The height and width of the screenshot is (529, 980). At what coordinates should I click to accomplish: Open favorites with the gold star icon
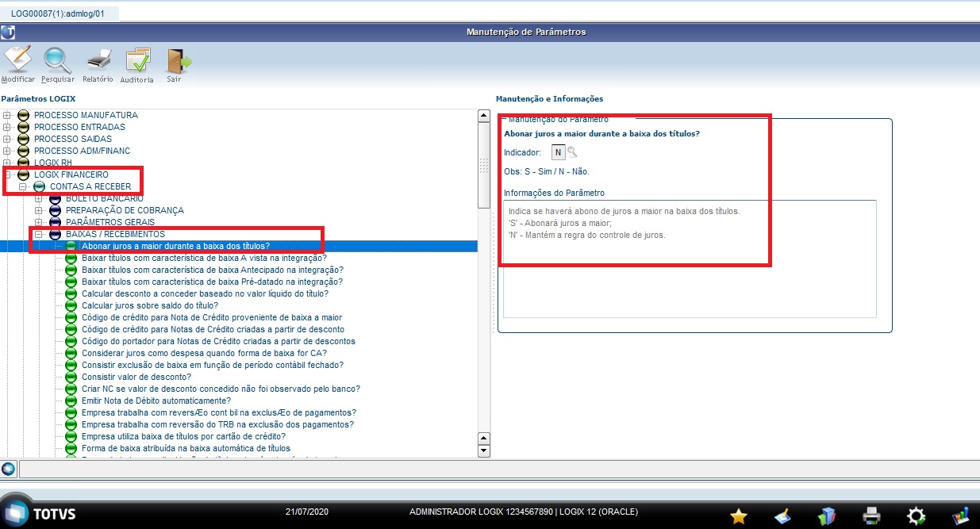739,516
